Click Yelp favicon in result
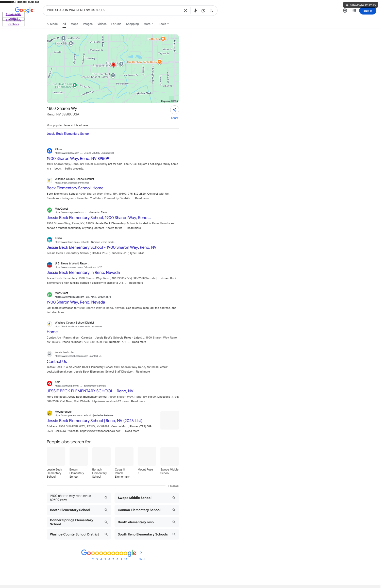Image resolution: width=385 pixels, height=588 pixels. pyautogui.click(x=49, y=383)
